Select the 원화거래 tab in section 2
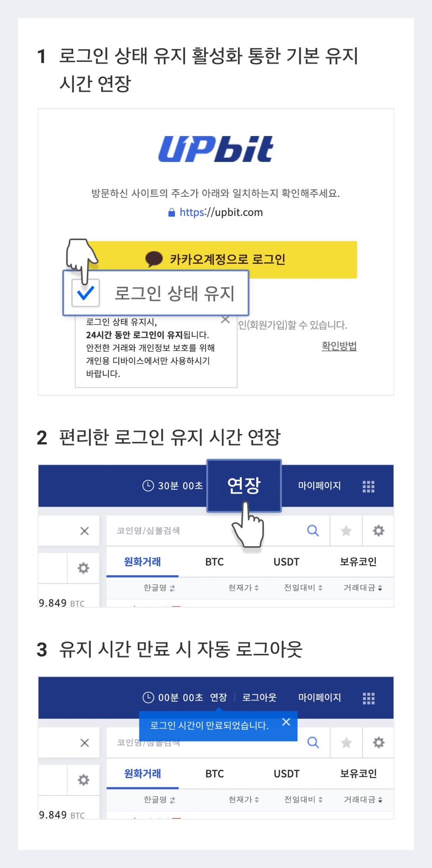The height and width of the screenshot is (868, 432). coord(143,562)
